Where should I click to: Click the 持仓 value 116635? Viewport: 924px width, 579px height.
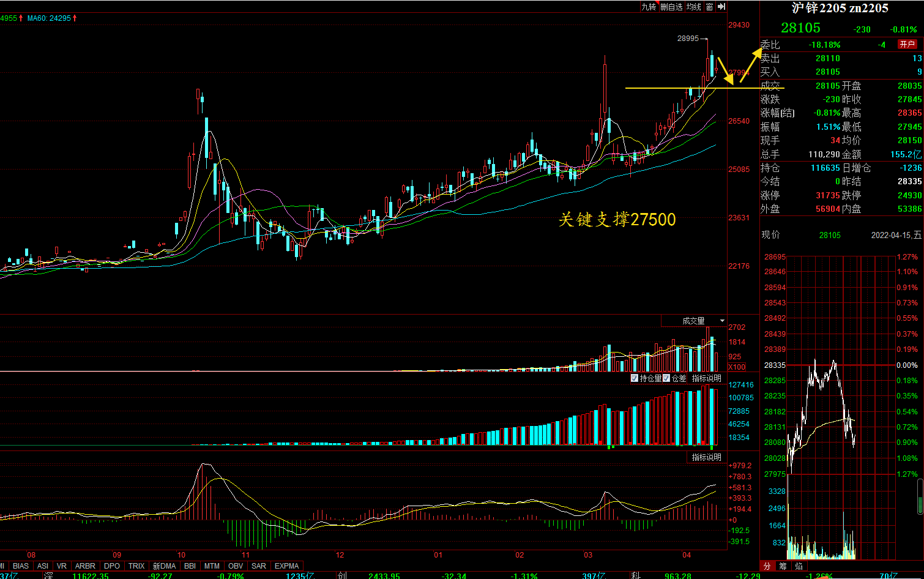pyautogui.click(x=825, y=168)
